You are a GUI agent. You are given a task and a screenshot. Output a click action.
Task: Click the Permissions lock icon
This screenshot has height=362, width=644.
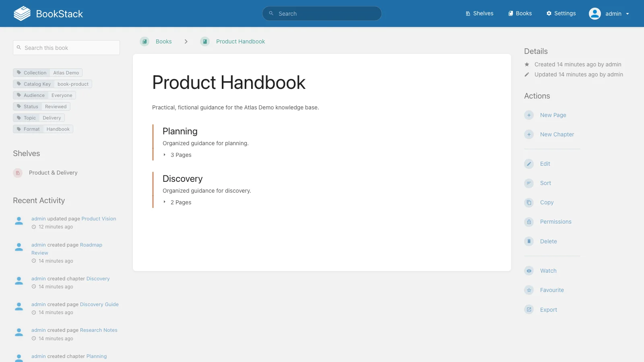coord(529,222)
